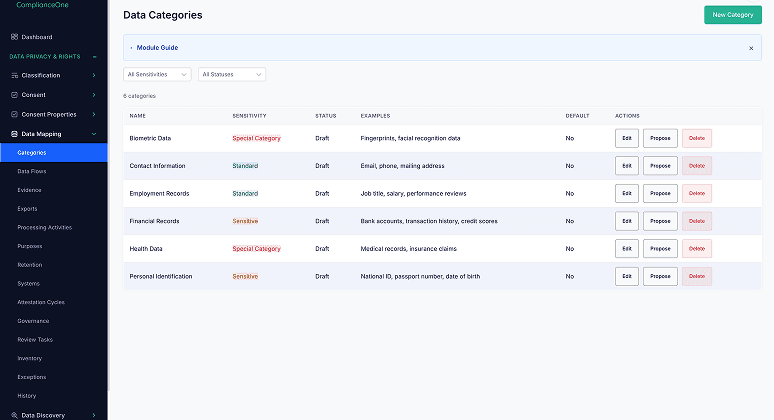
Task: Open the Evidence page
Action: tap(29, 190)
